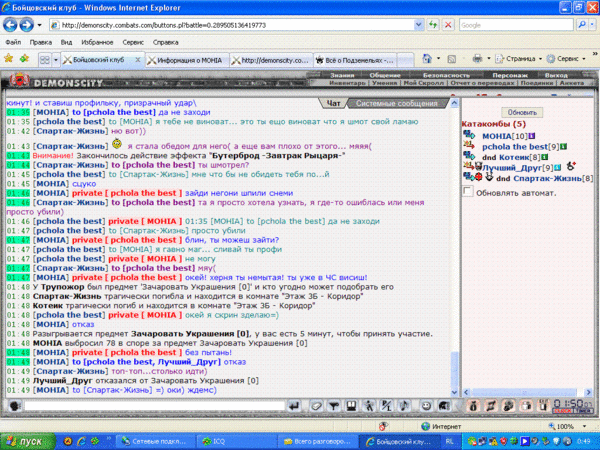The image size is (600, 450).
Task: Open the address bar URL history dropdown
Action: pyautogui.click(x=419, y=25)
